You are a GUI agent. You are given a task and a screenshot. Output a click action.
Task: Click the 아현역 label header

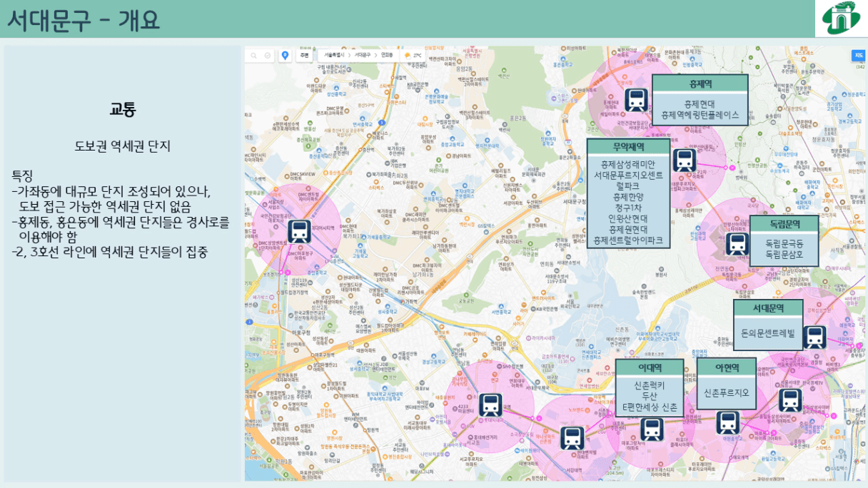(727, 367)
